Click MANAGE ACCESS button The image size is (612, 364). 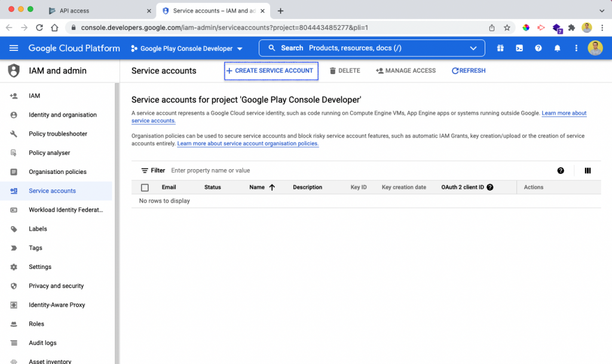(x=406, y=71)
